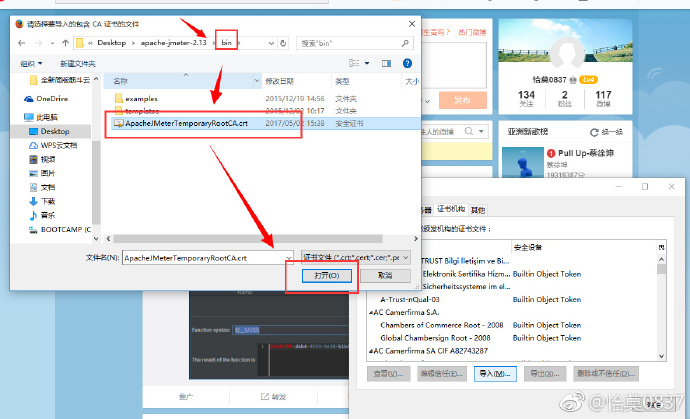Sort by 修改日期 (Date modified) column
This screenshot has width=690, height=419.
click(x=279, y=81)
